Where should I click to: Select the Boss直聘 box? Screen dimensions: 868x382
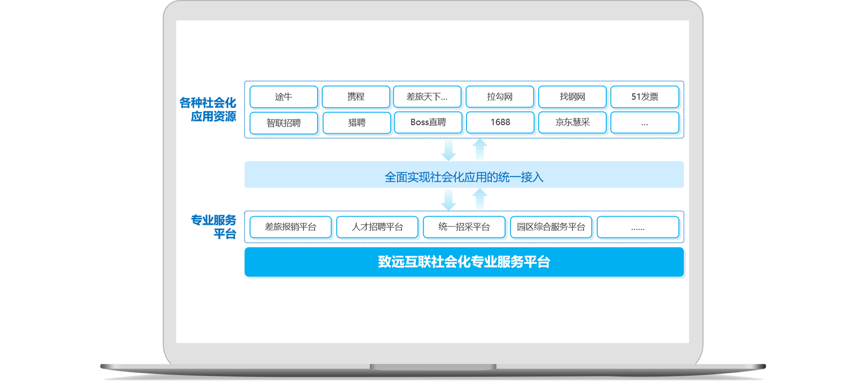pyautogui.click(x=428, y=122)
